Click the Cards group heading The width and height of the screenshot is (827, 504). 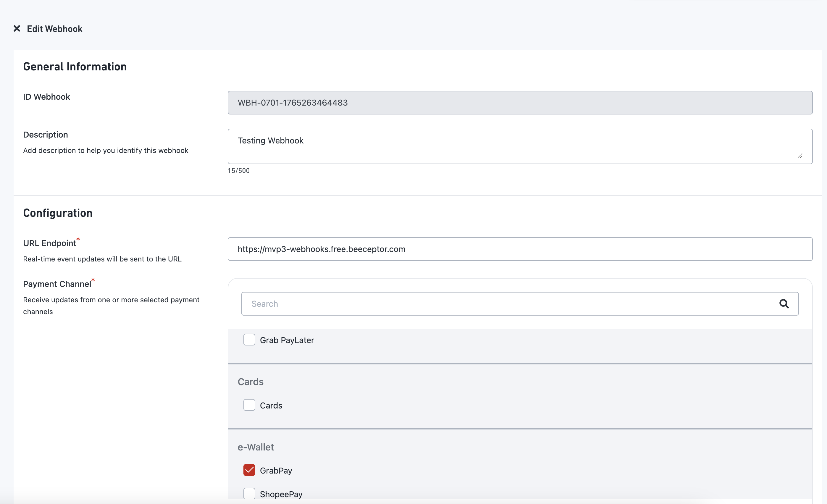tap(251, 382)
